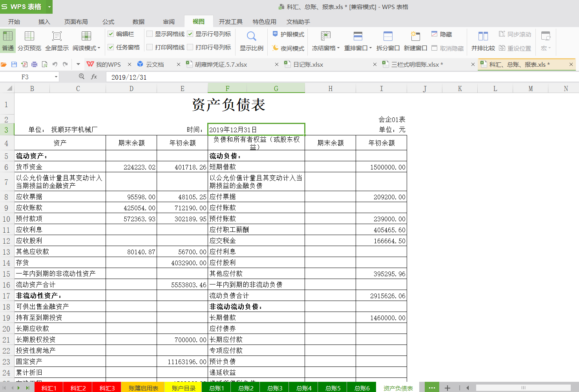Open the Data (数据) ribbon tab
The height and width of the screenshot is (392, 579).
click(138, 22)
